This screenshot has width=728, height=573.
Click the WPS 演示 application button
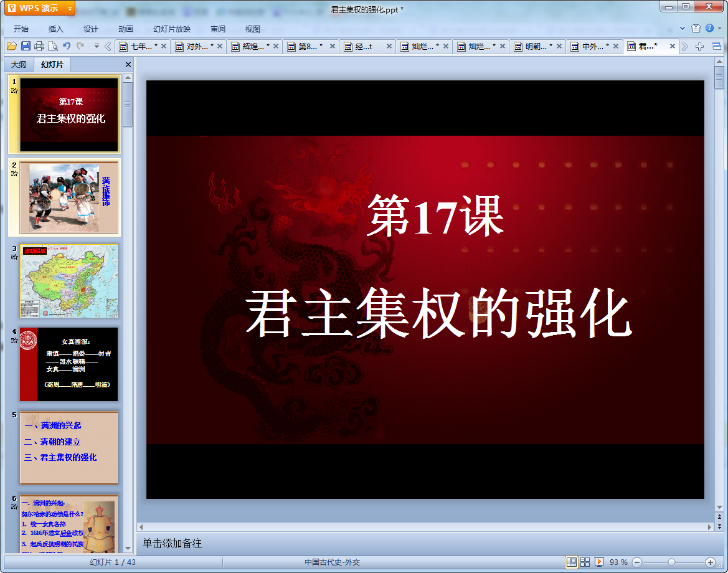pos(34,8)
